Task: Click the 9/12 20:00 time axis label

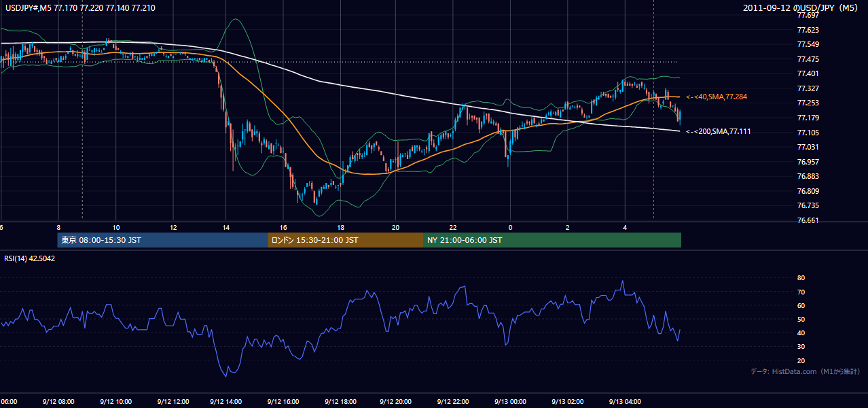Action: [x=397, y=402]
